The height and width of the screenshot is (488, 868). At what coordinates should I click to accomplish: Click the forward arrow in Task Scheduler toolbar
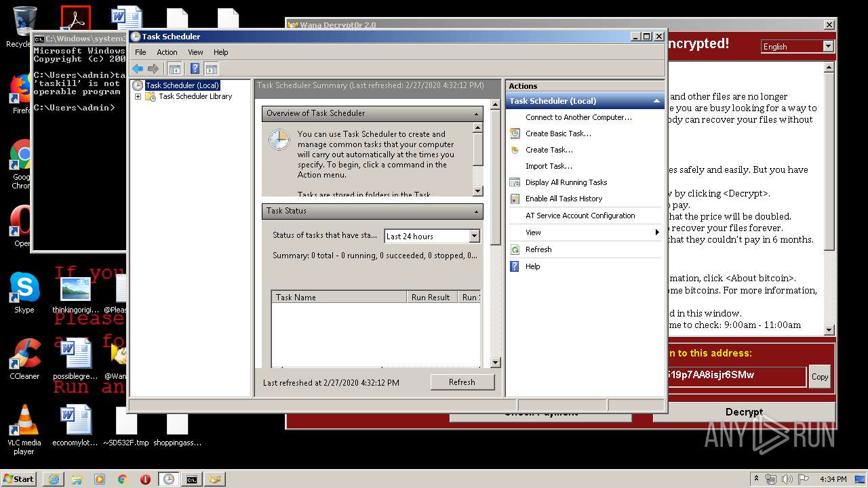pos(153,68)
